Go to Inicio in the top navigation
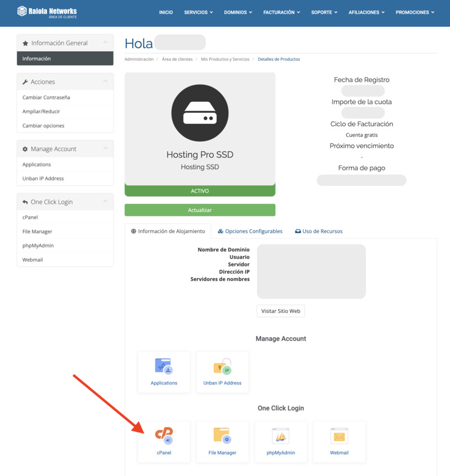The height and width of the screenshot is (476, 450). click(x=166, y=12)
